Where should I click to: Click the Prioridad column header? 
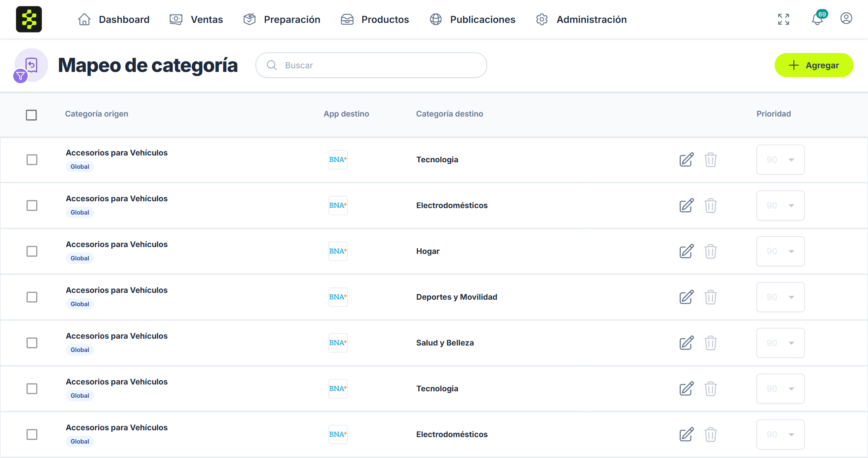point(774,114)
